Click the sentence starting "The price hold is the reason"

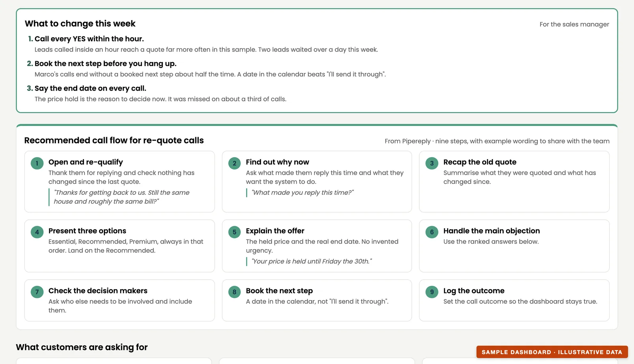click(x=160, y=99)
